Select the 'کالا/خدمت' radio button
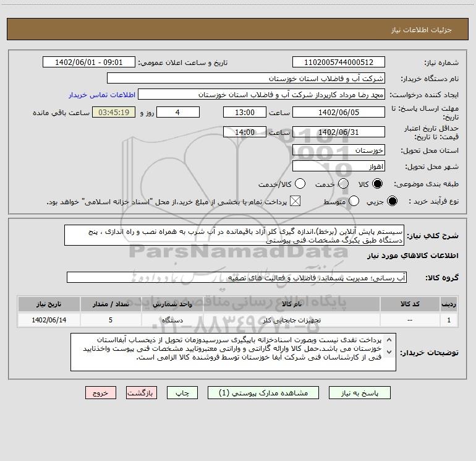Image resolution: width=476 pixels, height=461 pixels. click(x=300, y=184)
